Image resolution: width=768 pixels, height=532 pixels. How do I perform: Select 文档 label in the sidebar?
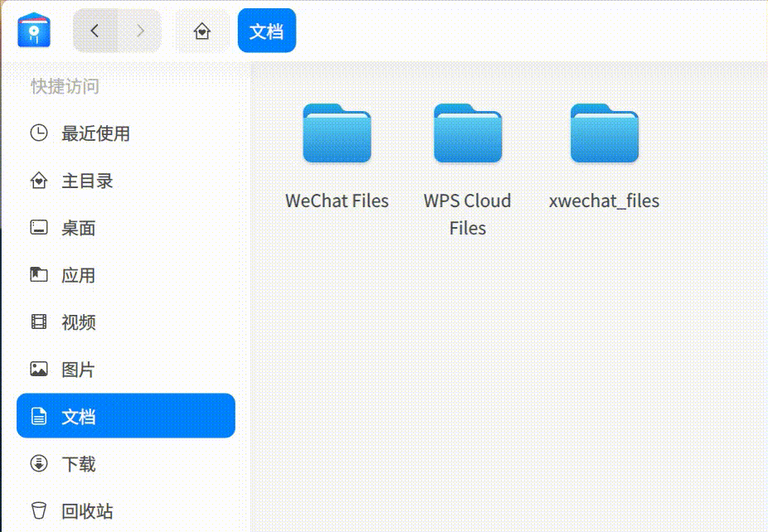[78, 417]
